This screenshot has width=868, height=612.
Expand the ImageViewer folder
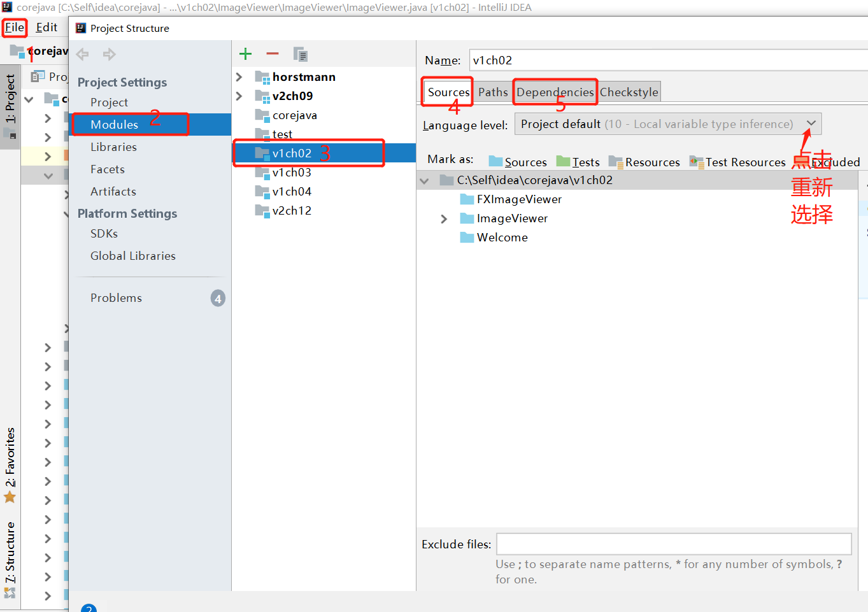(444, 218)
